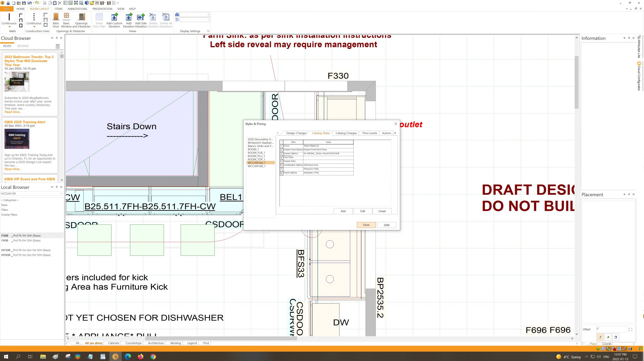Click Add Side Elevation icon
Screen dimensions: 644x361
click(141, 17)
